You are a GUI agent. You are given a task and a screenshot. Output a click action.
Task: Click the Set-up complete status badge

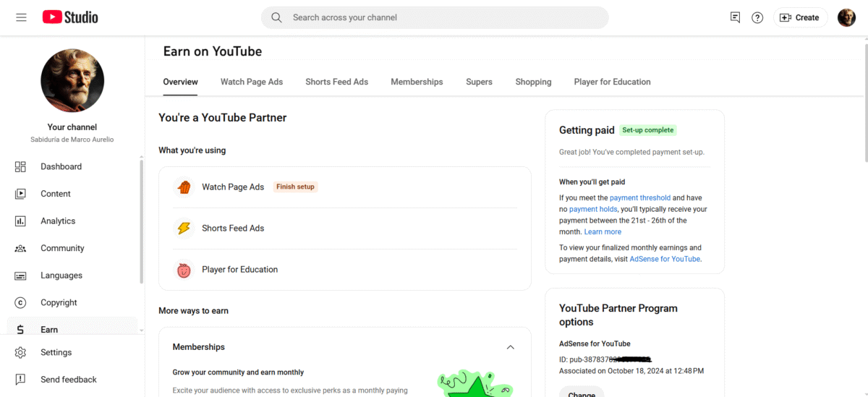pyautogui.click(x=648, y=130)
